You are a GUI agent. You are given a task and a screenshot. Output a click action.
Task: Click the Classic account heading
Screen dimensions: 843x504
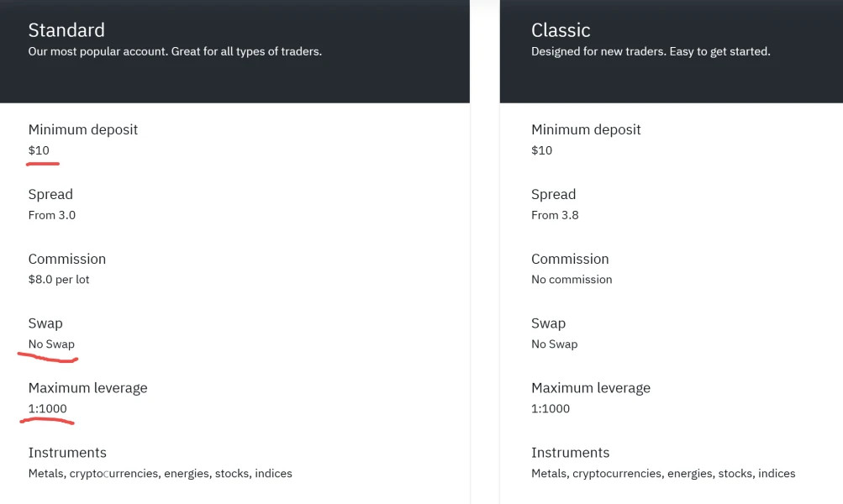(x=561, y=30)
